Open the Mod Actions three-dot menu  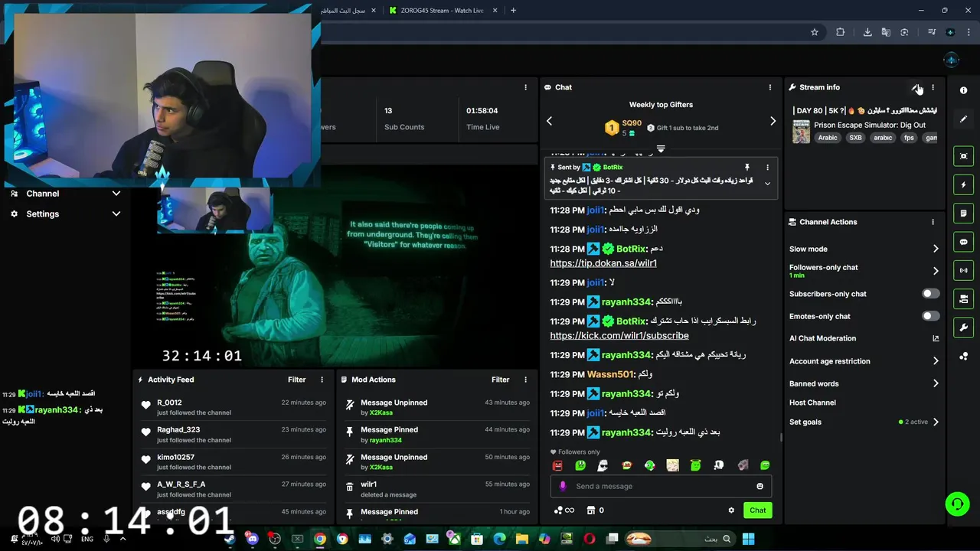click(525, 380)
